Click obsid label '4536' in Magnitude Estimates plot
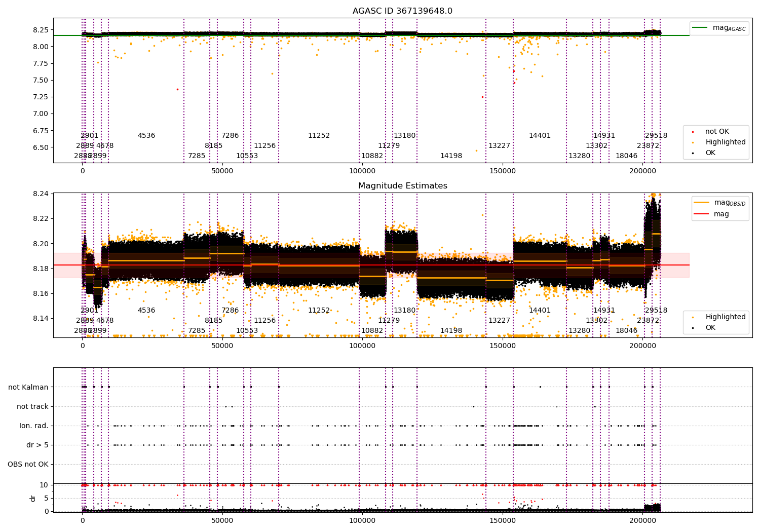Screen dimensions: 760x532 (x=146, y=311)
